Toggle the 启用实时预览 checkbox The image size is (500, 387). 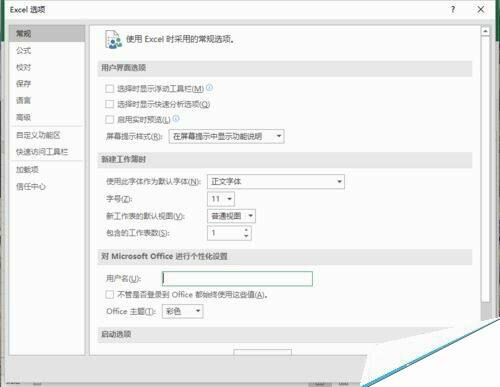[x=109, y=120]
